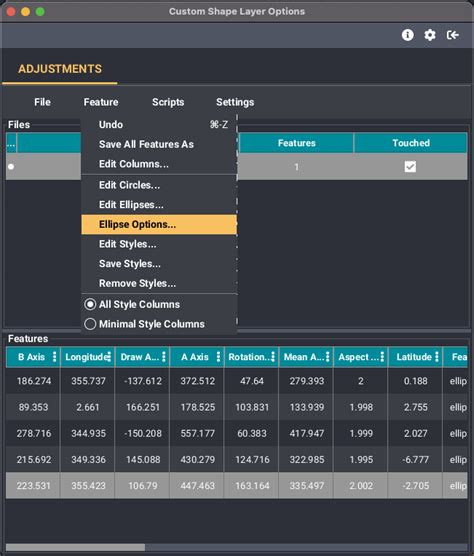Click the info icon in top bar
Viewport: 474px width, 556px height.
tap(407, 35)
